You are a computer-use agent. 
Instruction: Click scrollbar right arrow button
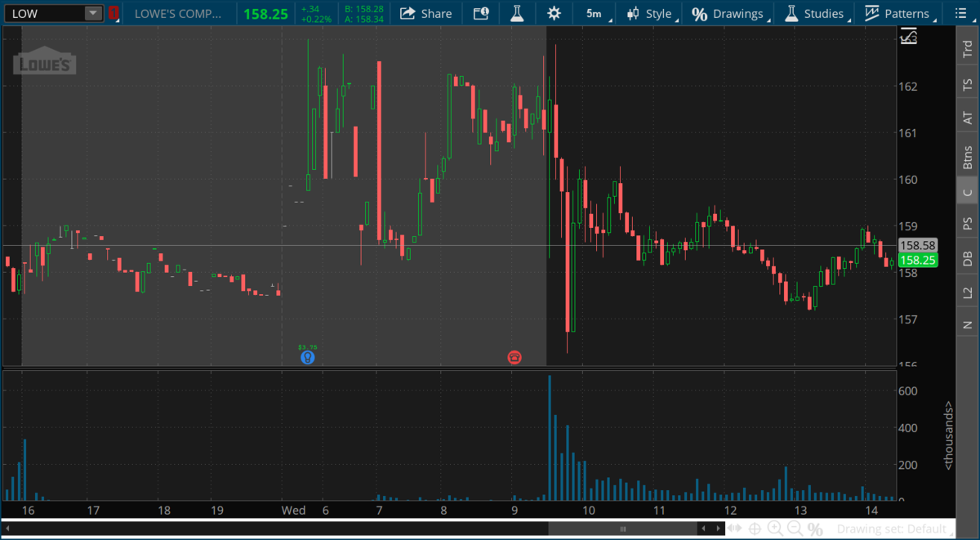pyautogui.click(x=719, y=529)
